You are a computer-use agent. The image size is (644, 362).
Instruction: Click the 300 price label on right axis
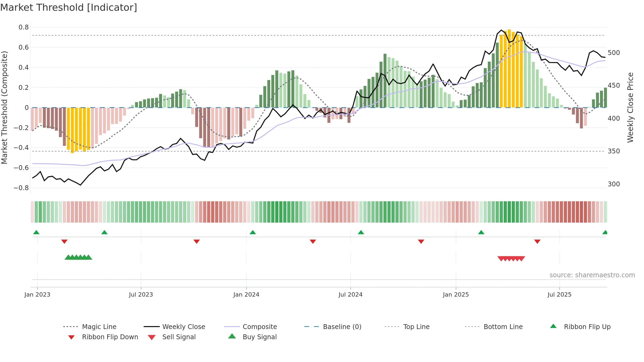click(614, 184)
